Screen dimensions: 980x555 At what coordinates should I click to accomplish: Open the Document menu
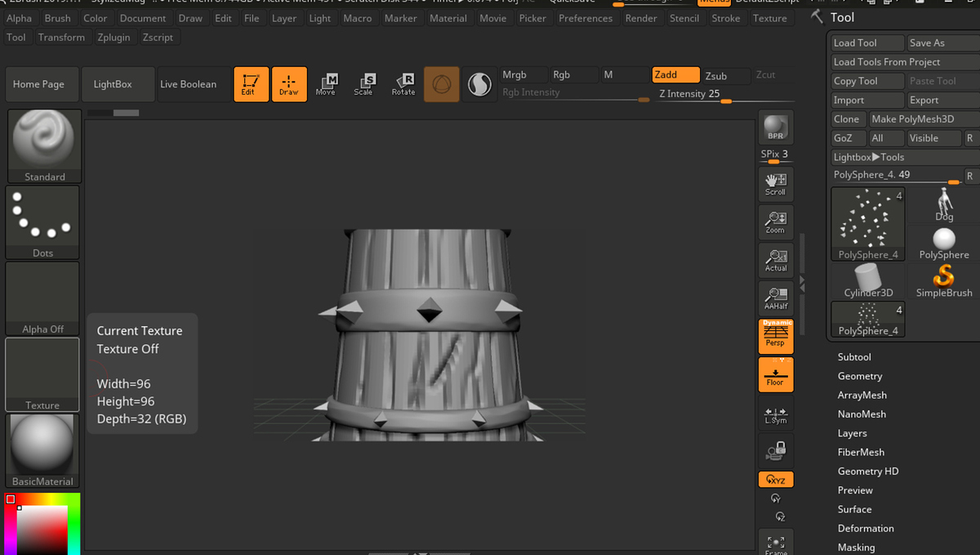tap(144, 18)
